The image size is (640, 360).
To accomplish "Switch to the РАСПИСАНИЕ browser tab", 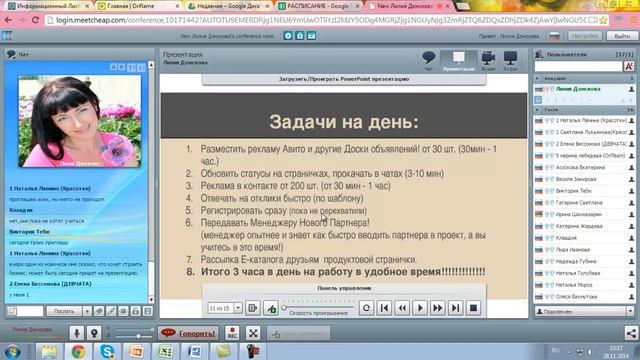I will (318, 6).
